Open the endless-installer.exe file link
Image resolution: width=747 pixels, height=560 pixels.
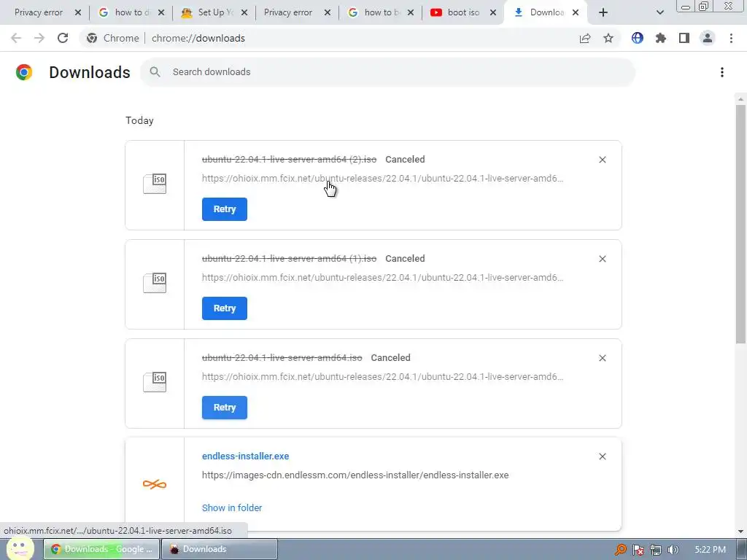point(245,456)
